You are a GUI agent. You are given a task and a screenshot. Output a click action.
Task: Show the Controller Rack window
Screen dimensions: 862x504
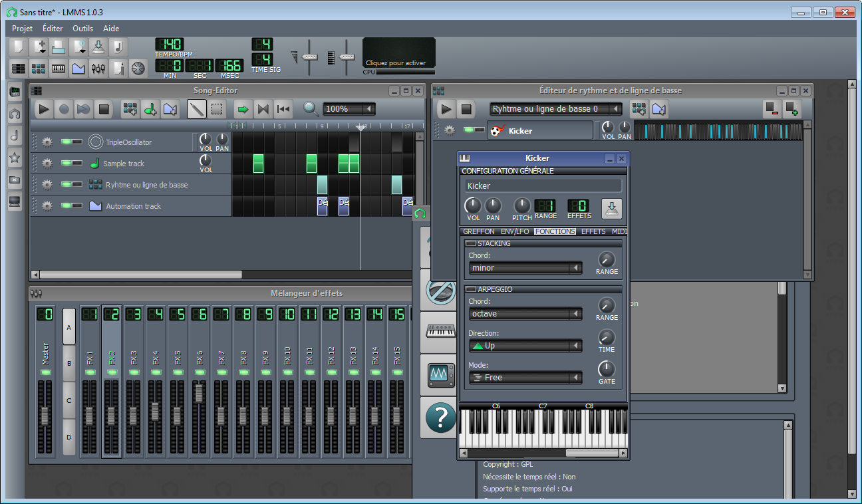pyautogui.click(x=138, y=68)
